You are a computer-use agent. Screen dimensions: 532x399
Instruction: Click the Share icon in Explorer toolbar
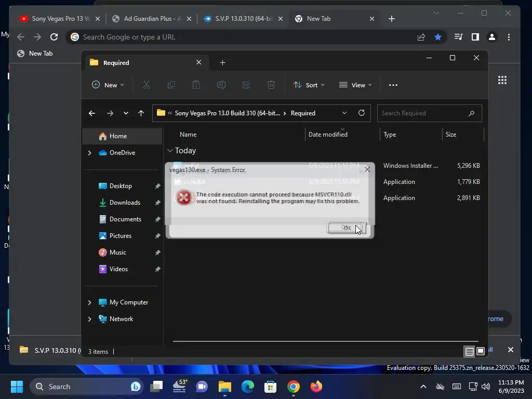click(246, 85)
